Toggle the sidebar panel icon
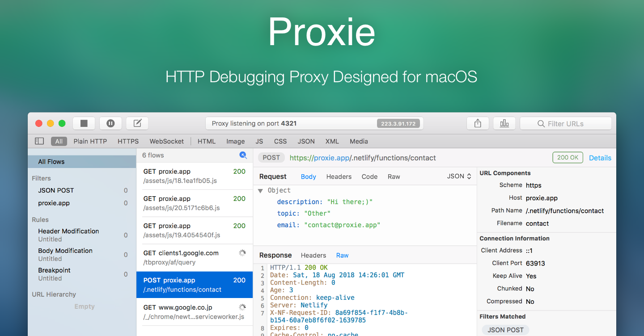Image resolution: width=644 pixels, height=336 pixels. (39, 141)
